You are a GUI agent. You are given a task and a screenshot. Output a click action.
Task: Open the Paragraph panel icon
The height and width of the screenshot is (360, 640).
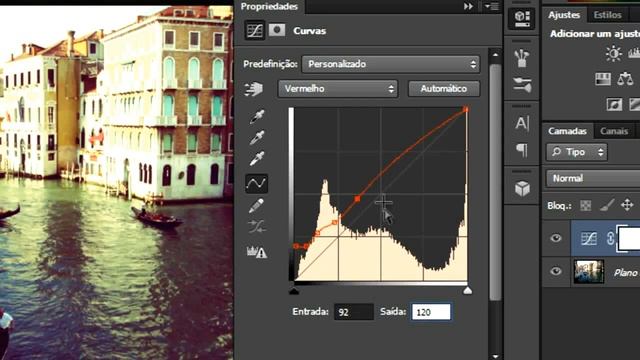[x=522, y=150]
